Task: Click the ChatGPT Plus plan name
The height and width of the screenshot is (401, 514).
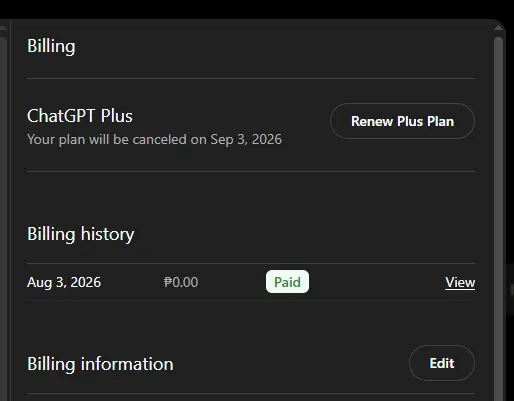Action: (x=80, y=116)
